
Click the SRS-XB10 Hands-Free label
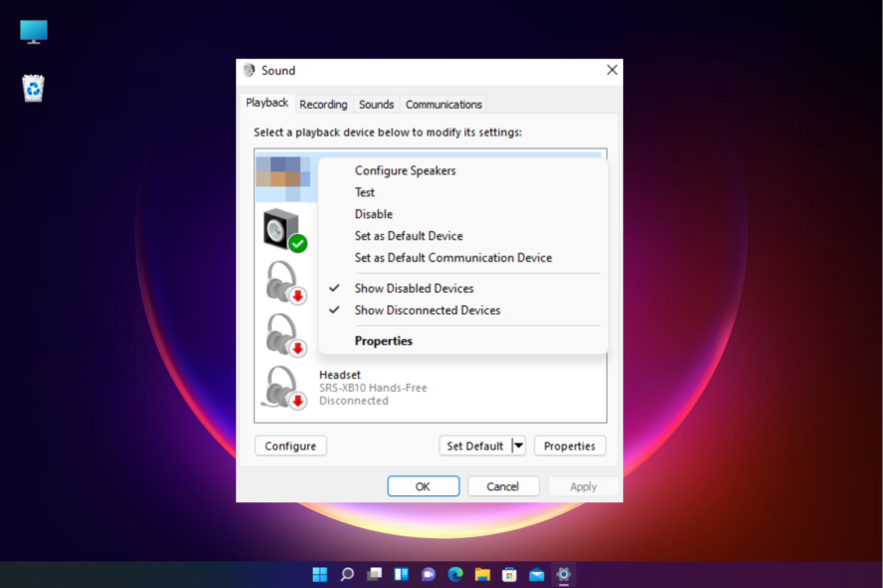point(373,388)
